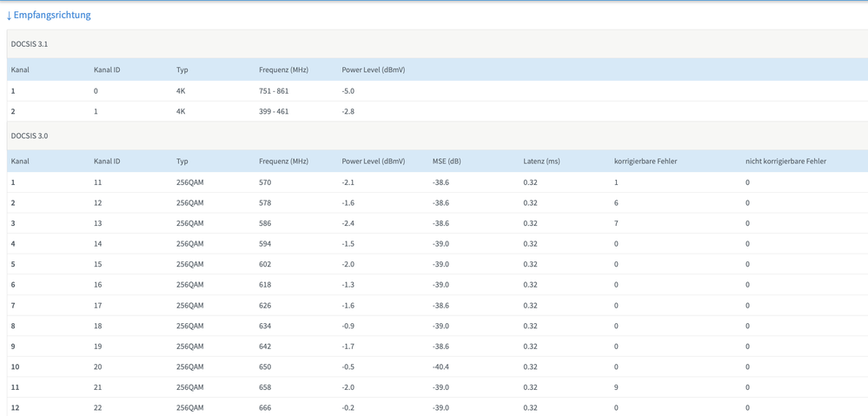The image size is (868, 416).
Task: Click MSE -38.6 in the 642 MHz row
Action: pyautogui.click(x=441, y=347)
